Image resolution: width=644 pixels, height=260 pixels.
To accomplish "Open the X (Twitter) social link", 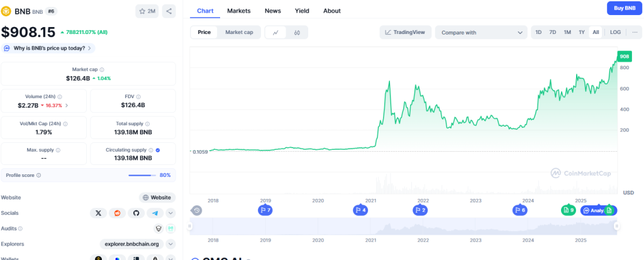I will coord(99,213).
